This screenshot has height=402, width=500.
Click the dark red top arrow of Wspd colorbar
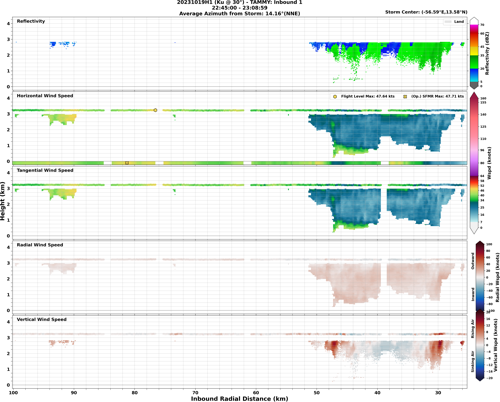(474, 96)
